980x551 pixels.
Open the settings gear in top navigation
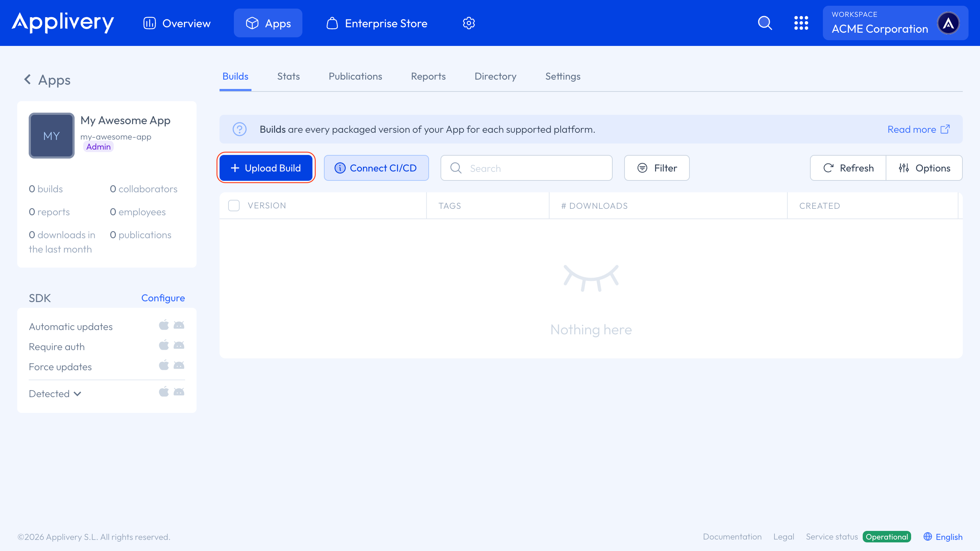469,23
